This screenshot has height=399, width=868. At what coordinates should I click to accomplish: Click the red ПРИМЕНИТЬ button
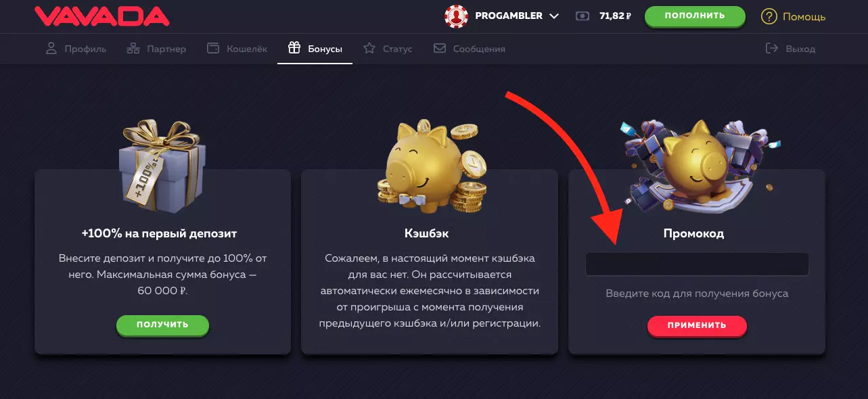point(697,325)
